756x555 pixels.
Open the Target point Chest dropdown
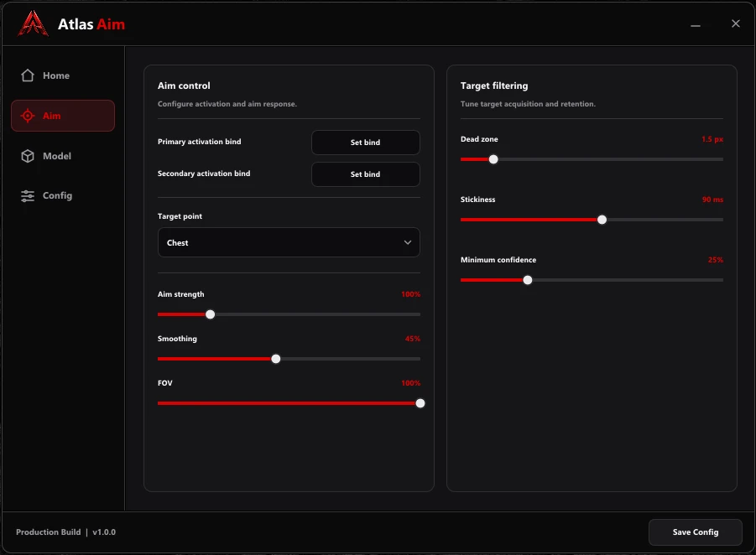coord(289,242)
